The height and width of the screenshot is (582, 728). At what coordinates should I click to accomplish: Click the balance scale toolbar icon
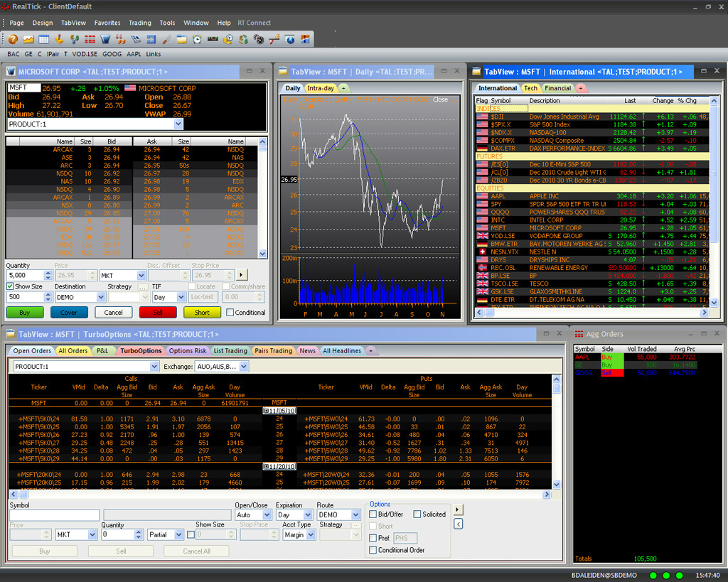tap(274, 40)
